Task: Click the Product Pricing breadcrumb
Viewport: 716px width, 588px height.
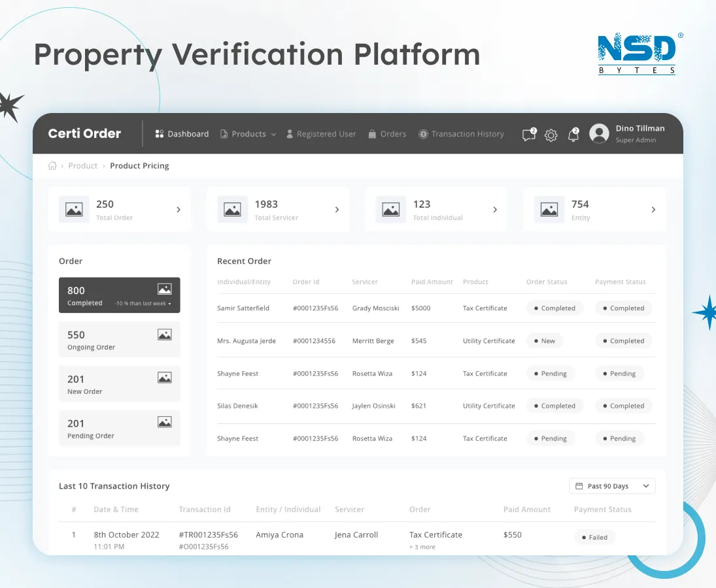Action: click(139, 165)
